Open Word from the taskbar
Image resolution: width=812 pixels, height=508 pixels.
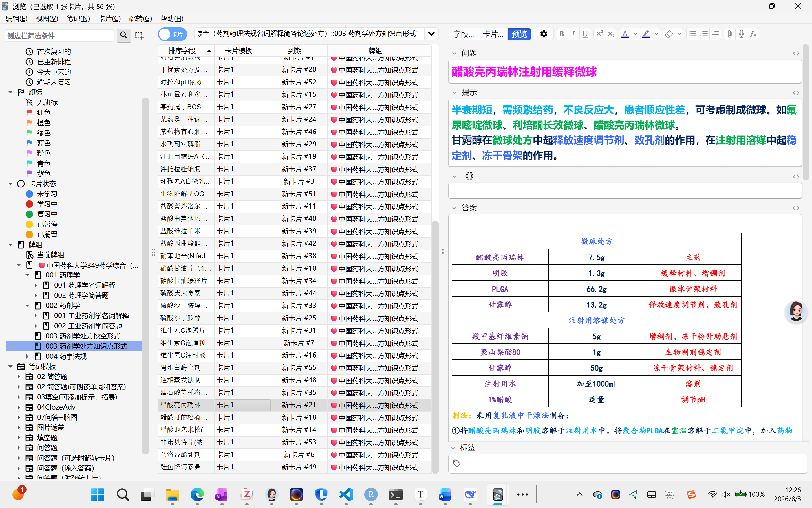445,494
